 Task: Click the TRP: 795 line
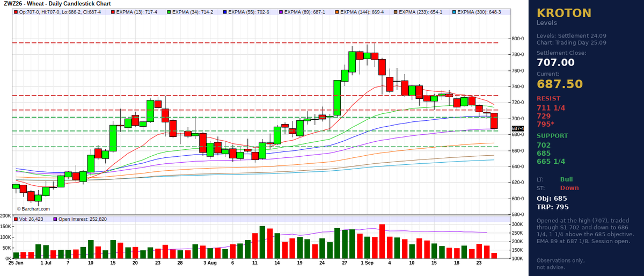(x=553, y=207)
